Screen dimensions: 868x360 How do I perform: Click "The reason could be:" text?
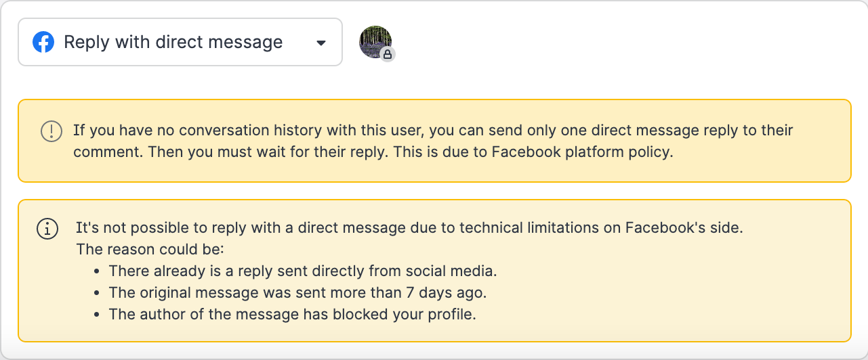coord(150,249)
